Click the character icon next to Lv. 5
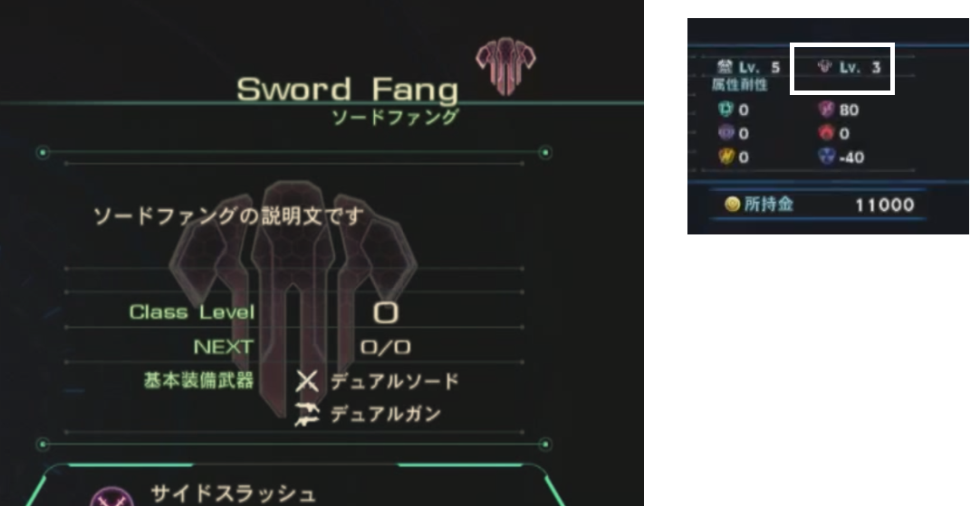Screen dimensions: 980x506 (725, 66)
